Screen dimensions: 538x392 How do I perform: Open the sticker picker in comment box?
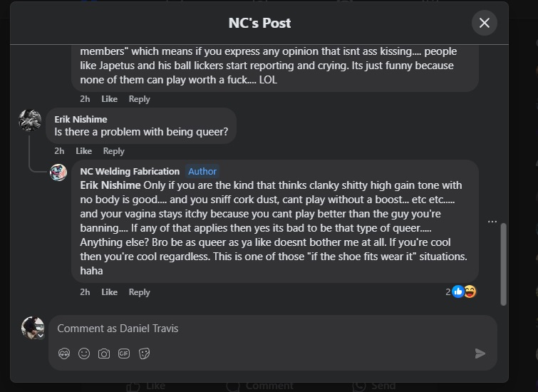[x=144, y=354]
